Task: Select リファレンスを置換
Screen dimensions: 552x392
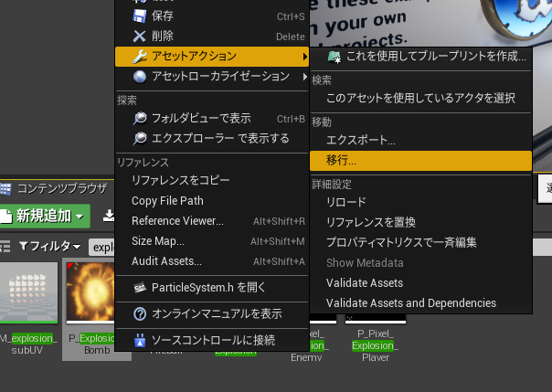Action: pyautogui.click(x=420, y=222)
